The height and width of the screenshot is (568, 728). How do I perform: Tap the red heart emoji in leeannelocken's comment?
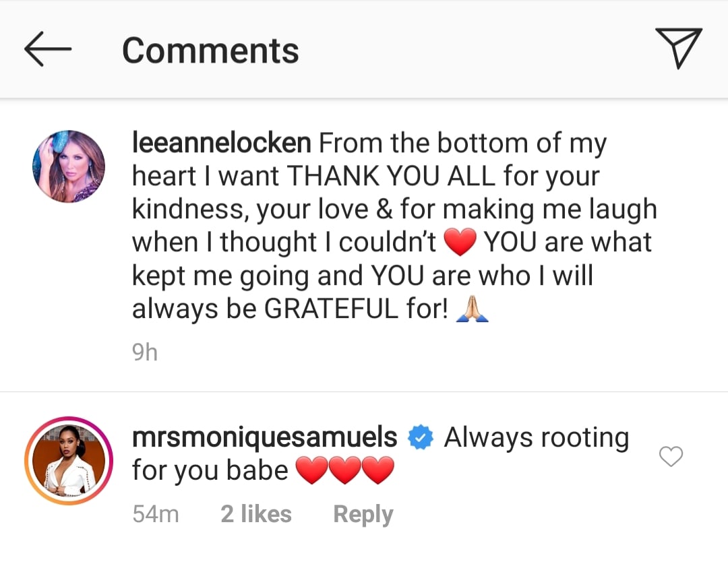pos(461,242)
